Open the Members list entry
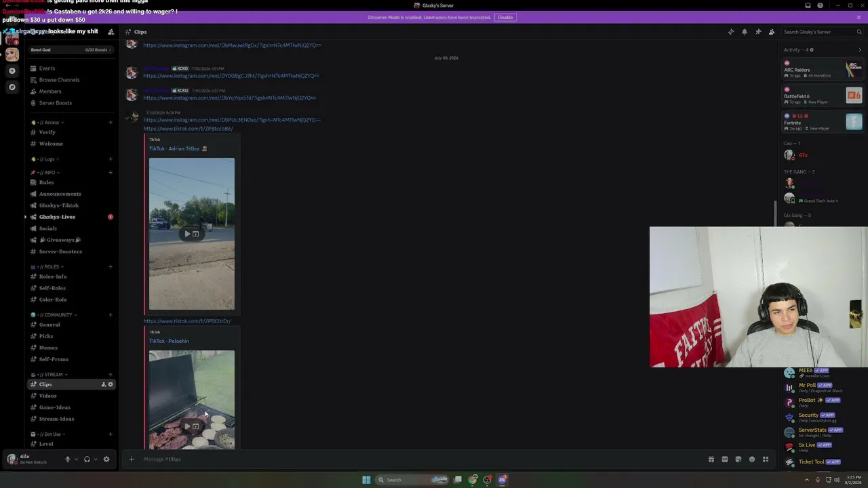The image size is (868, 488). [x=71, y=91]
